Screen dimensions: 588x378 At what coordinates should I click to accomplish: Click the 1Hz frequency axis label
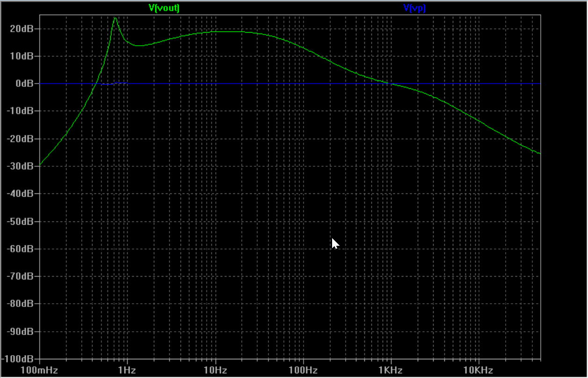[127, 371]
